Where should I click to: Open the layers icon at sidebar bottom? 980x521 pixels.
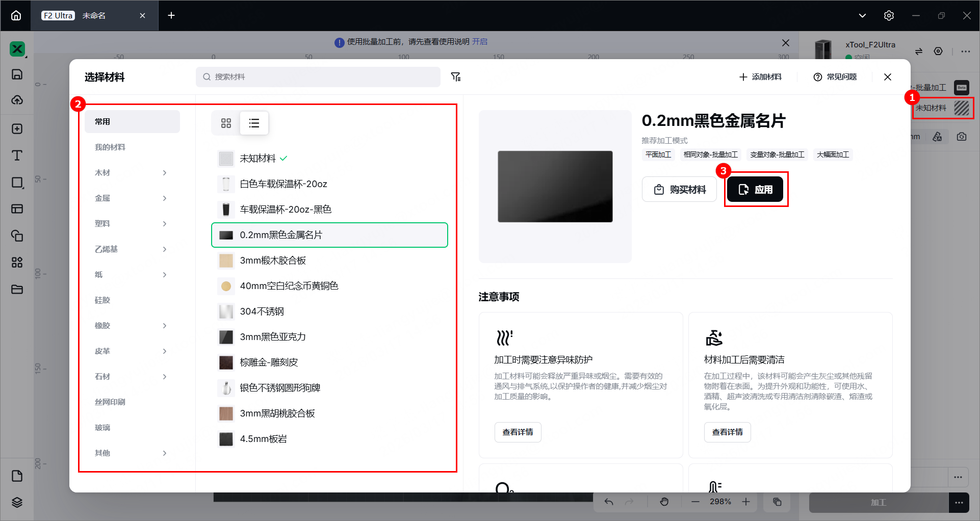coord(17,503)
